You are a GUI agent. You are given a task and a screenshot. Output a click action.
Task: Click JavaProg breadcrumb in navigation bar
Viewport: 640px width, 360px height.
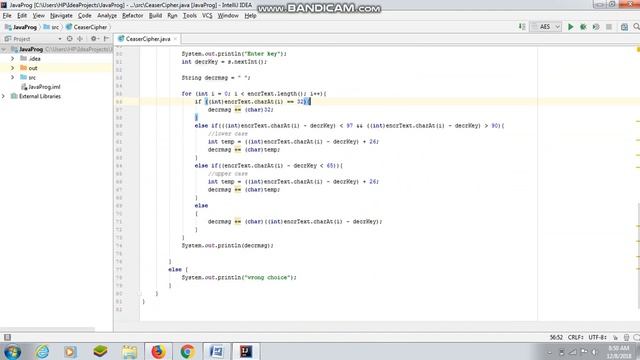(x=21, y=27)
